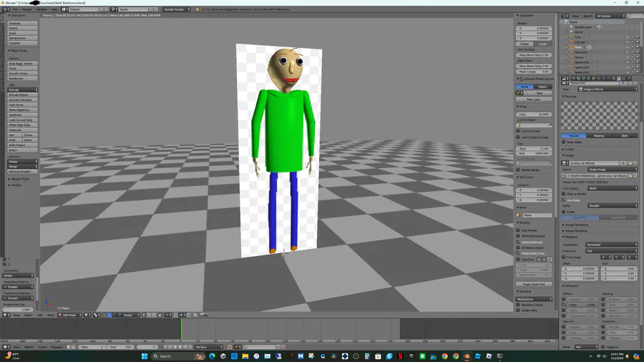The width and height of the screenshot is (644, 362).
Task: Open the Mesh menu in viewport header
Action: tap(51, 315)
